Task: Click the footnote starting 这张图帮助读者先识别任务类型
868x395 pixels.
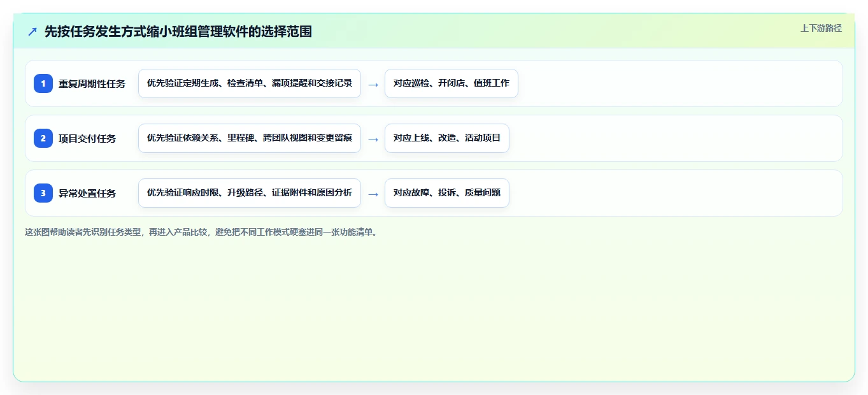Action: (x=201, y=233)
